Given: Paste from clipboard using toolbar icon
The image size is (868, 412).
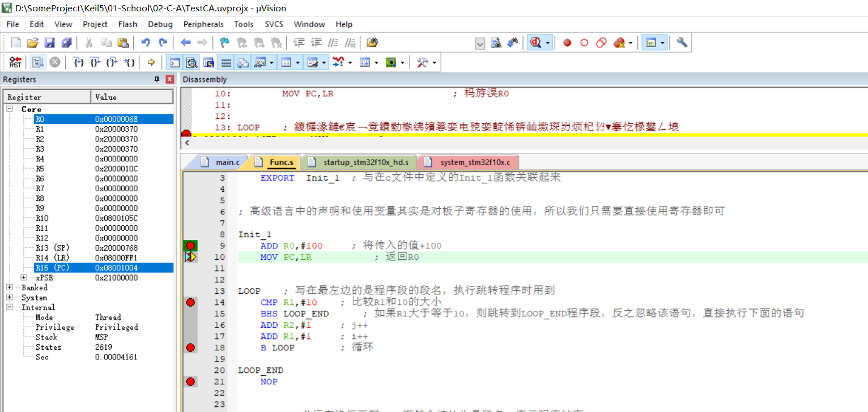Looking at the screenshot, I should coord(123,42).
